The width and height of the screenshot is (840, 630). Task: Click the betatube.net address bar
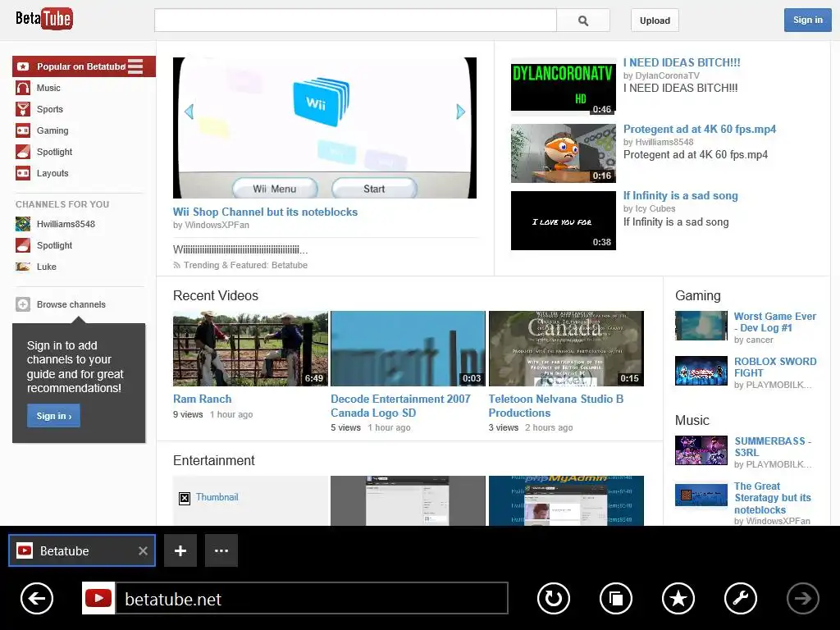[x=312, y=598]
